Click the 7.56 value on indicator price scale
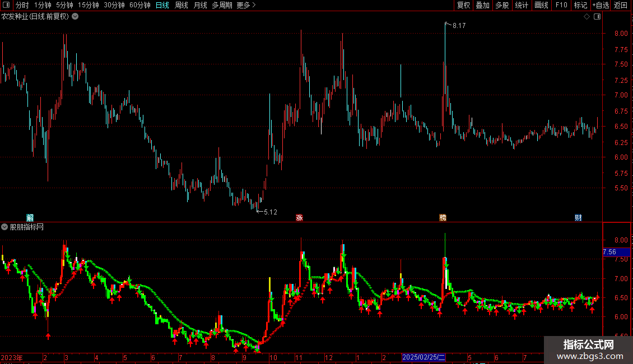Viewport: 633px width, 364px height. point(609,252)
